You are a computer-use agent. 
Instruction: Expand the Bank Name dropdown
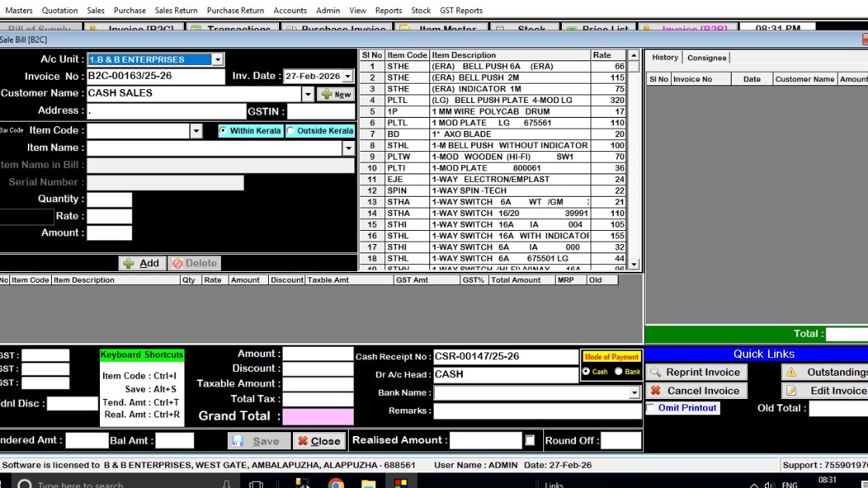point(635,393)
